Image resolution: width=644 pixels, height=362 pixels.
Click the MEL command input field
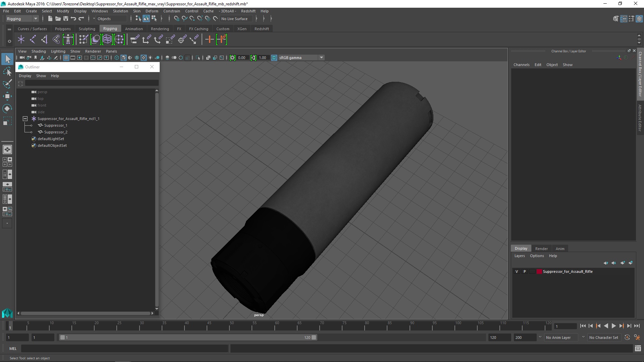125,349
